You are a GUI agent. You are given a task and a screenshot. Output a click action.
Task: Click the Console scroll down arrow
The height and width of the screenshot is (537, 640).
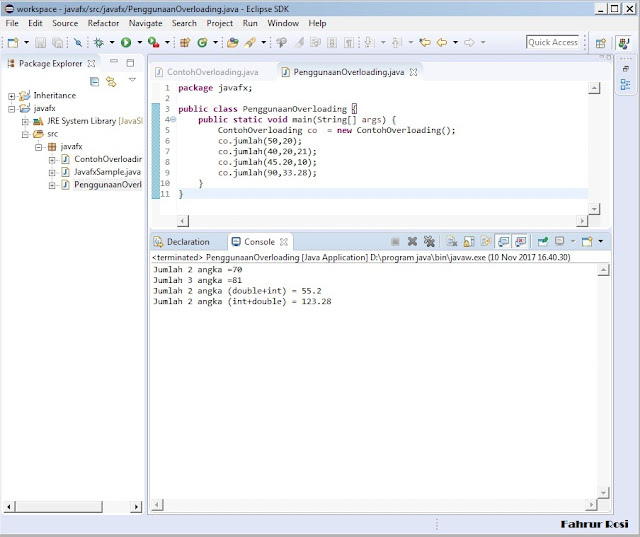click(x=603, y=493)
